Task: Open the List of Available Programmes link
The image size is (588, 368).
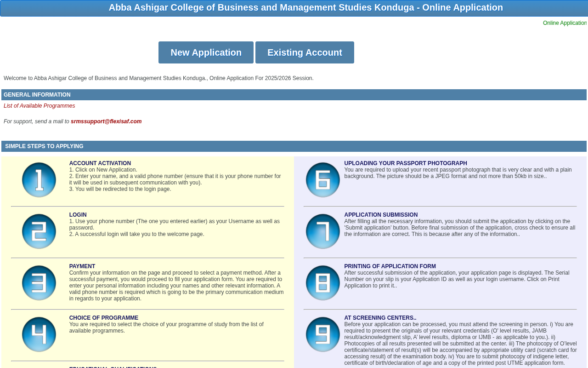Action: tap(40, 106)
